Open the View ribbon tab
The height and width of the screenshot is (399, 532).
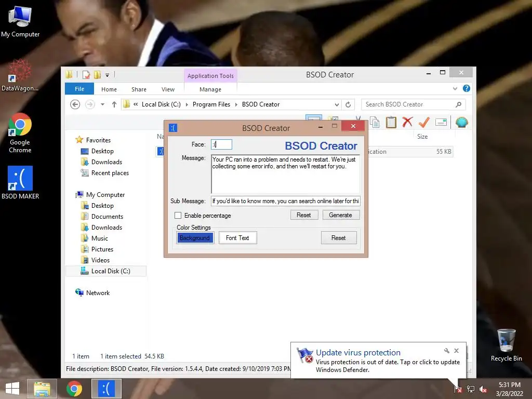(168, 89)
